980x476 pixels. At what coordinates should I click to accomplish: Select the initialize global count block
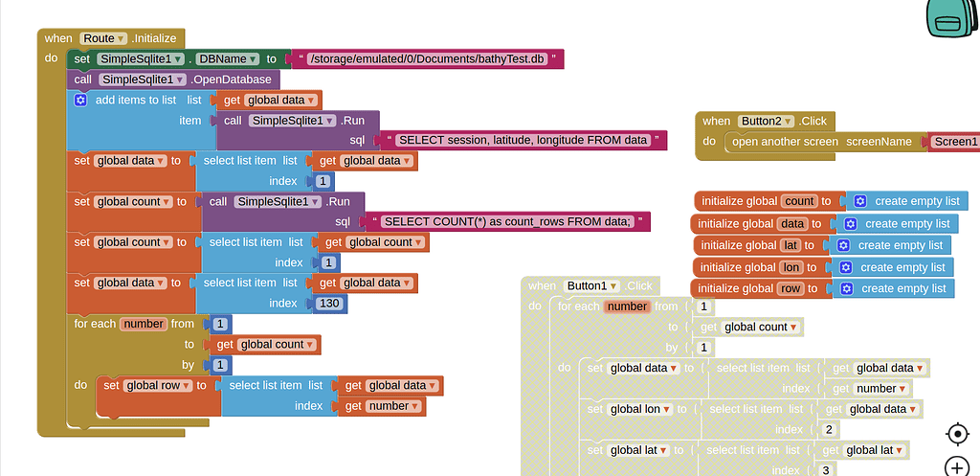click(x=768, y=201)
